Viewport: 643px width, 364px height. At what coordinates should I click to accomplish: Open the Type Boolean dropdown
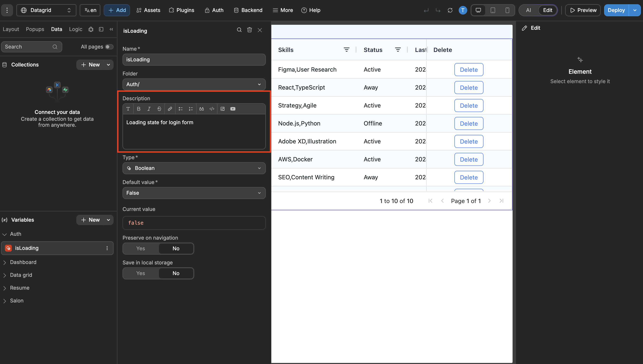pos(194,168)
